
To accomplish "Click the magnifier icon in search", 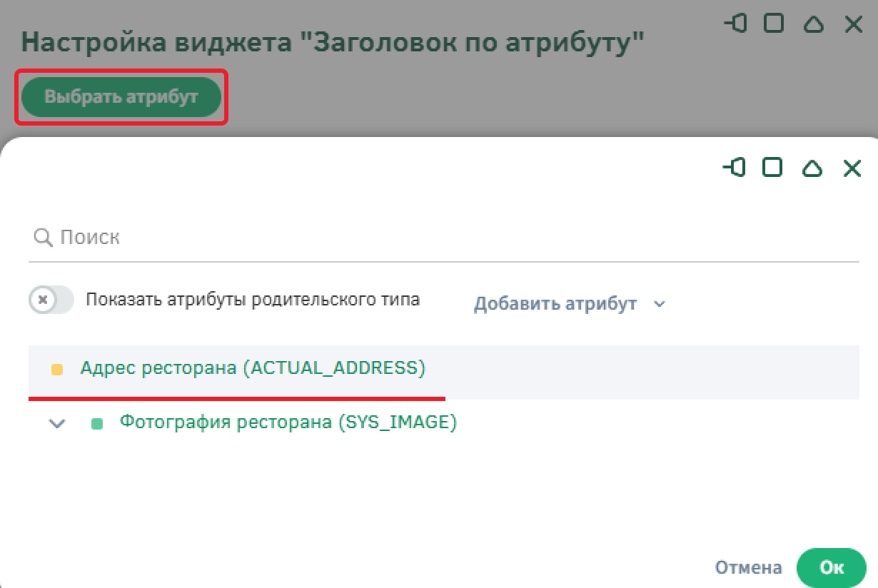I will [43, 238].
